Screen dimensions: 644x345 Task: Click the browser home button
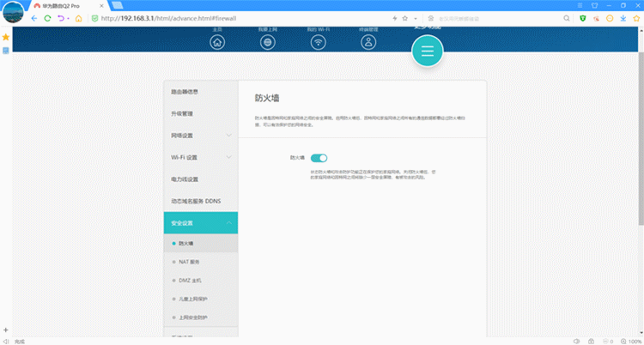click(x=79, y=17)
